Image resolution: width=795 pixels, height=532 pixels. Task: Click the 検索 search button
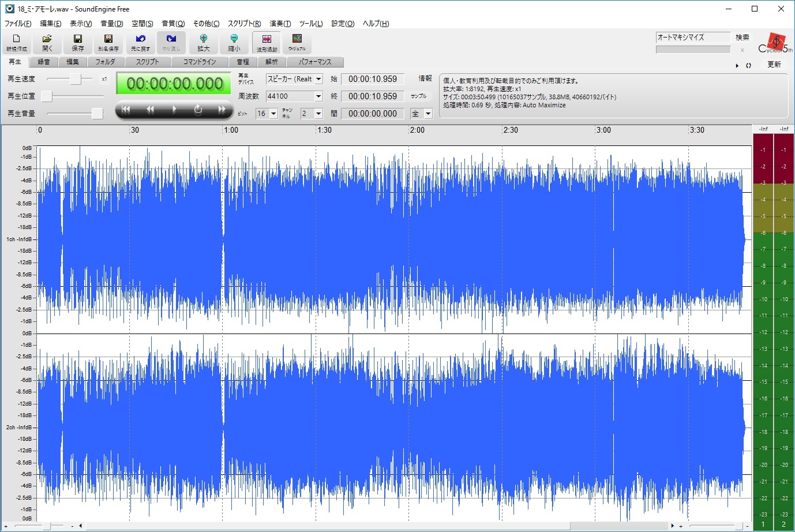pyautogui.click(x=742, y=38)
